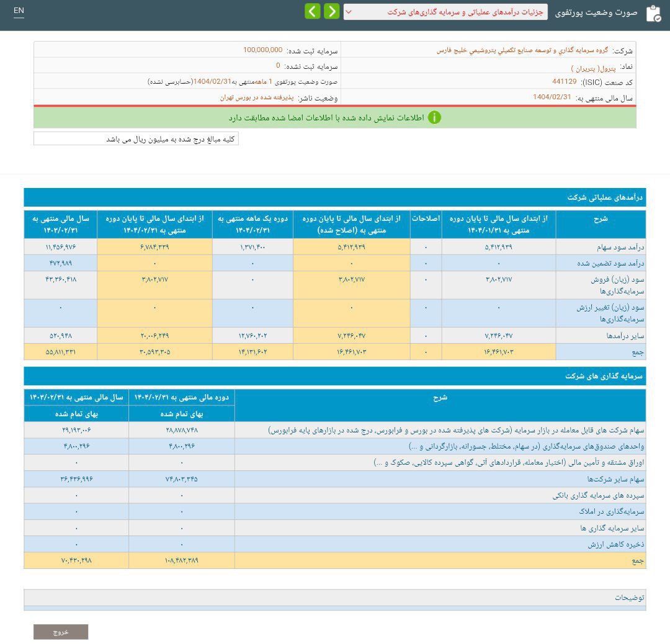Click the واحدهای صندوق‌های سرمایه‌گذاری row

(x=334, y=446)
